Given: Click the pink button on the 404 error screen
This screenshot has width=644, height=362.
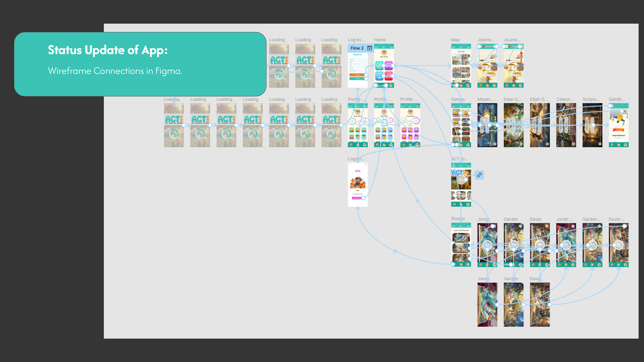Looking at the screenshot, I should (357, 198).
